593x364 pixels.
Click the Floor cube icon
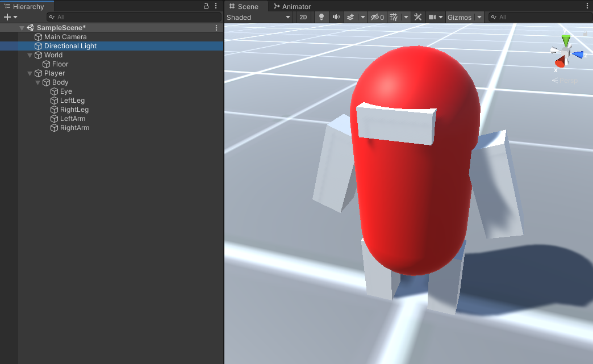point(46,64)
